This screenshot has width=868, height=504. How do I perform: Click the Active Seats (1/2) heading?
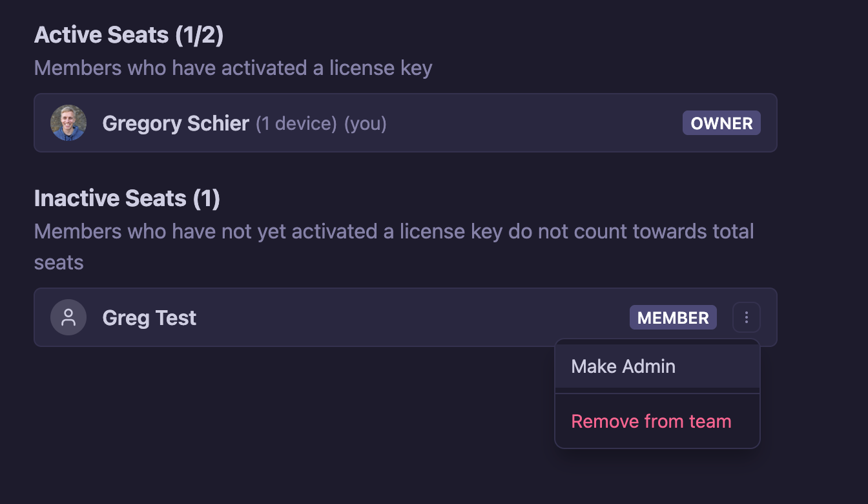click(129, 36)
